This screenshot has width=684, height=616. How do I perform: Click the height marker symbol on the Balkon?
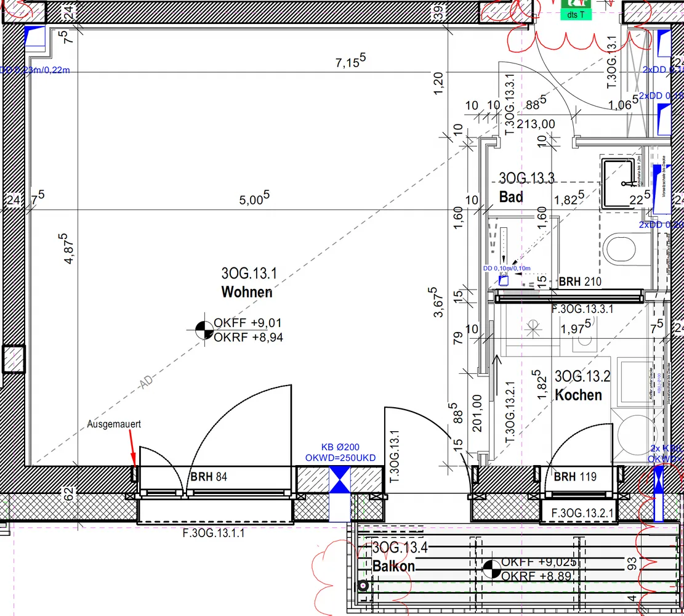pos(492,569)
